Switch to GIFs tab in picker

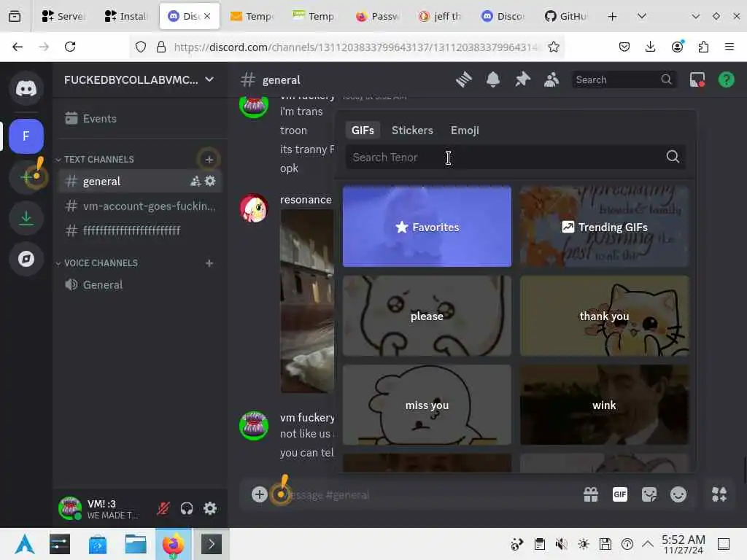coord(363,130)
